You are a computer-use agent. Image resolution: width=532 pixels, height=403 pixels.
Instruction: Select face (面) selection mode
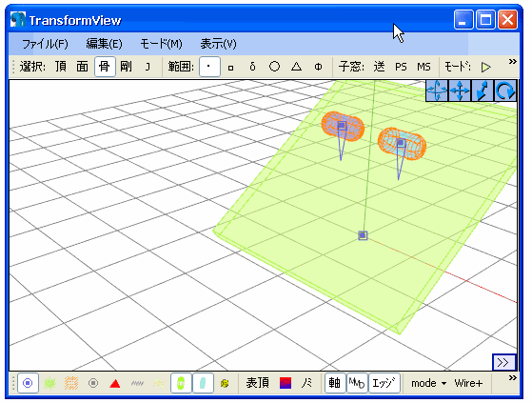[82, 67]
